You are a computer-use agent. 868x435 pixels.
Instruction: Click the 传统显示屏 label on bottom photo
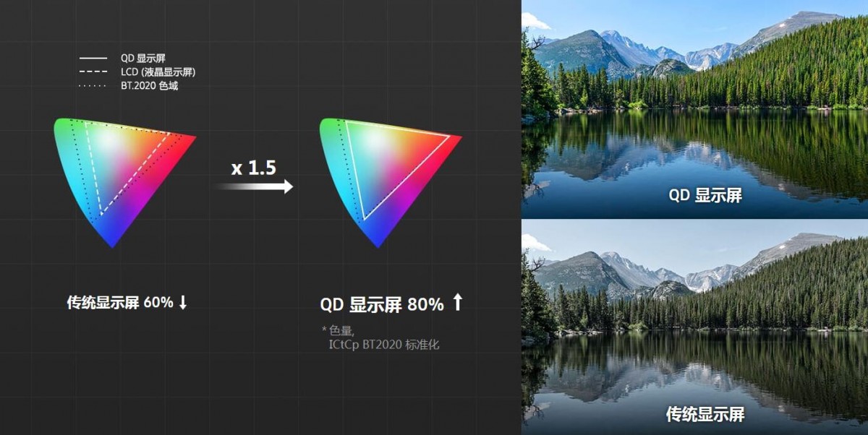tap(705, 415)
